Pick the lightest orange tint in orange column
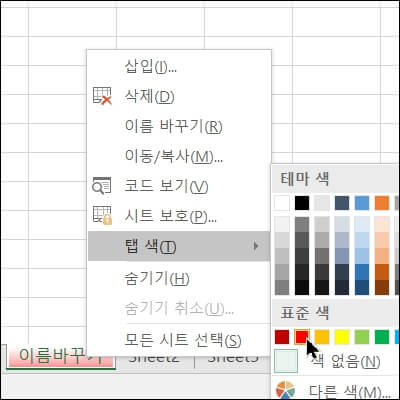Screen dimensions: 400x400 click(382, 224)
